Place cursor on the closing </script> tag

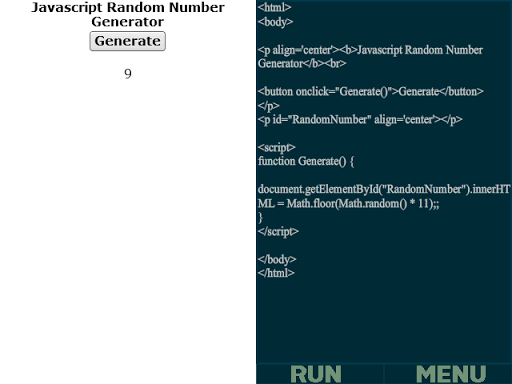[278, 231]
